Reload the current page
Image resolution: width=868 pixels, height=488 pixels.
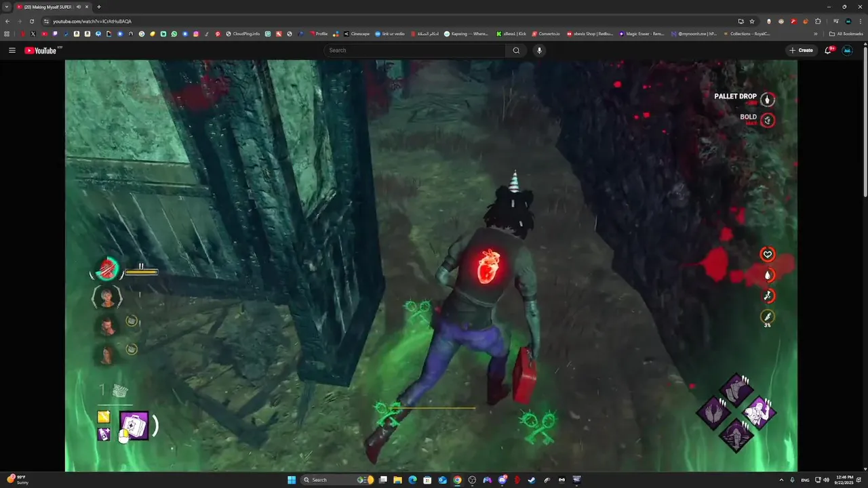point(31,21)
